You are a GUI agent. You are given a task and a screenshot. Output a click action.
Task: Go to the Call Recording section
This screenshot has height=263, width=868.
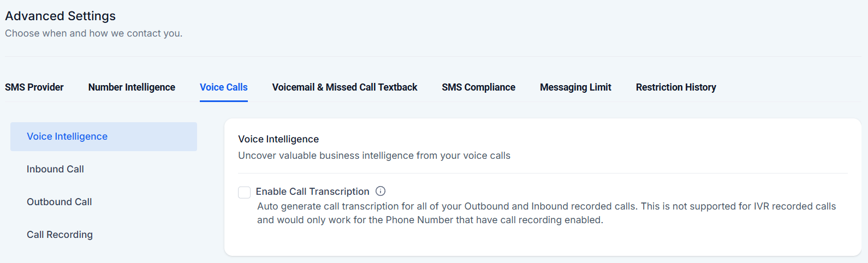pos(60,235)
